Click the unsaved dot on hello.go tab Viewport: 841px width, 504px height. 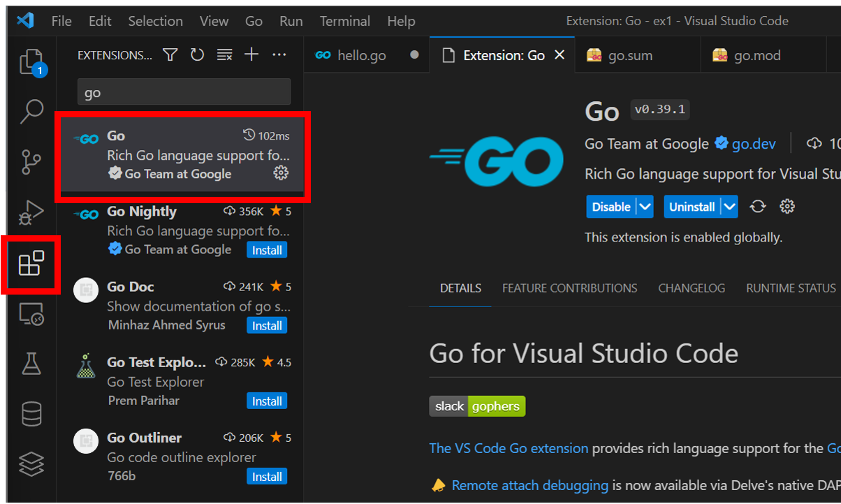tap(414, 55)
